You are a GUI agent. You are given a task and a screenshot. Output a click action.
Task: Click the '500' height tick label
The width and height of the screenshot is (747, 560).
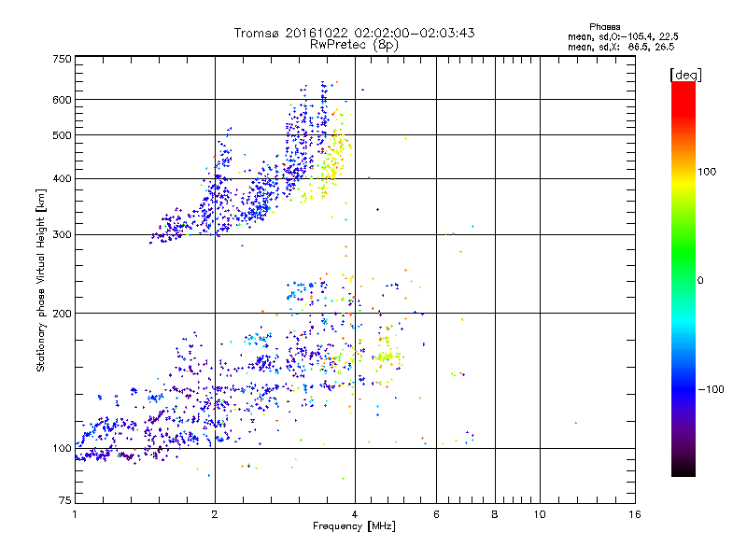[x=63, y=135]
